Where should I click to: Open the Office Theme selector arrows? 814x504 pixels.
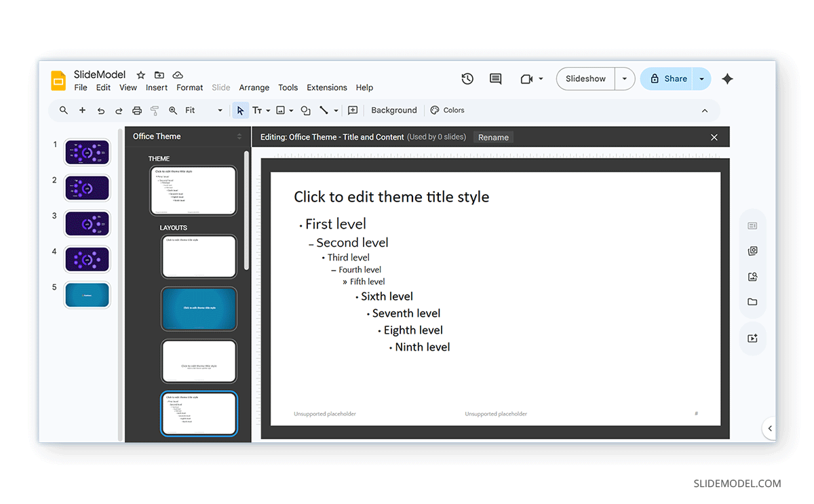(x=239, y=136)
